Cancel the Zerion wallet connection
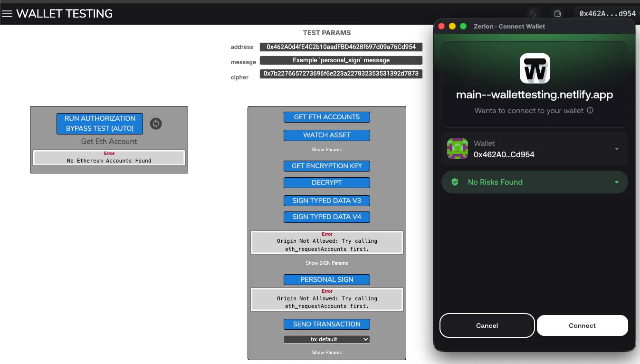Viewport: 640px width, 364px height. click(487, 326)
